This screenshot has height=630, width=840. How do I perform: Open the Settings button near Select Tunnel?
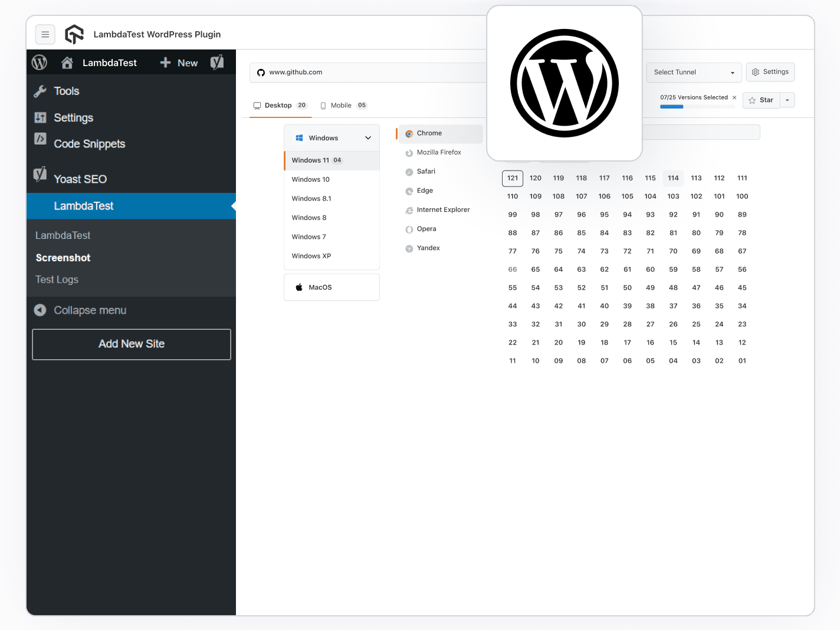[770, 72]
